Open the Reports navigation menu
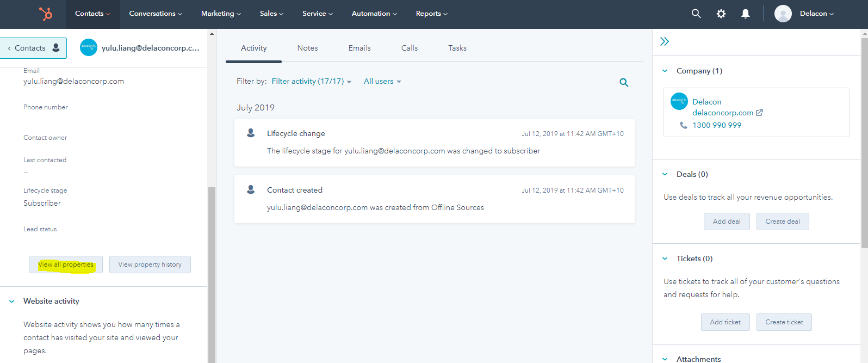The height and width of the screenshot is (363, 868). [x=432, y=14]
